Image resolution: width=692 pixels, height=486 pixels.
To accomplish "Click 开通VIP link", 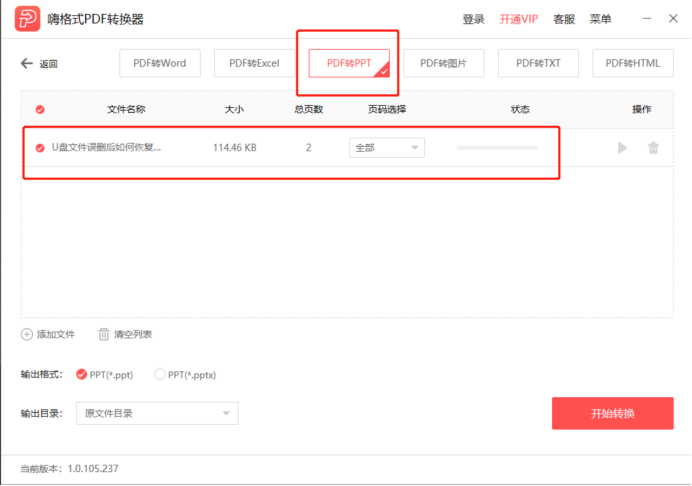I will click(x=519, y=19).
